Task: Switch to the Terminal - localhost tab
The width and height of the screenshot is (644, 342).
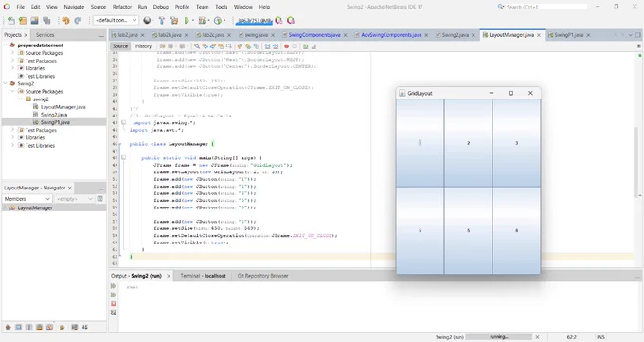Action: [203, 276]
